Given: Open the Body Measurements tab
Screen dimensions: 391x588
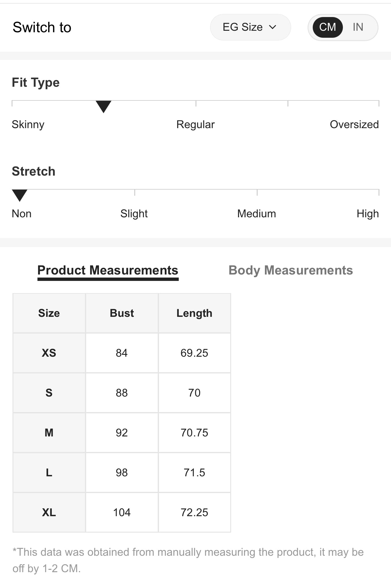Looking at the screenshot, I should coord(291,270).
